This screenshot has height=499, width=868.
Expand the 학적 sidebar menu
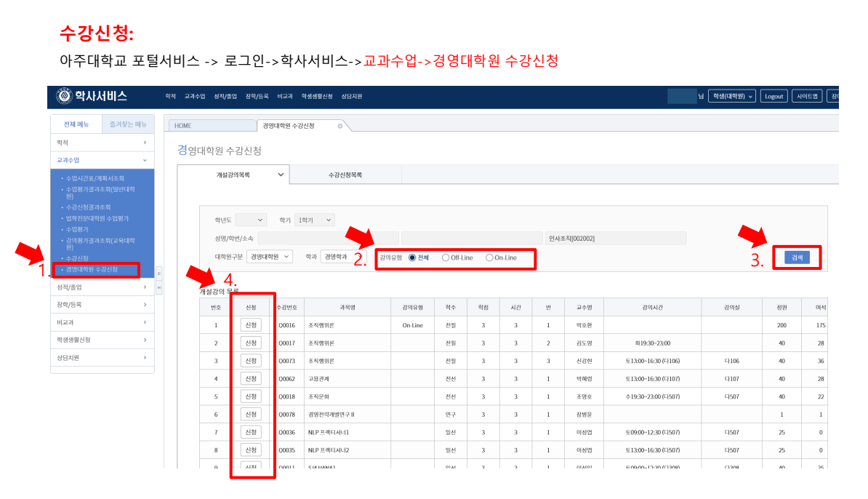pyautogui.click(x=102, y=143)
